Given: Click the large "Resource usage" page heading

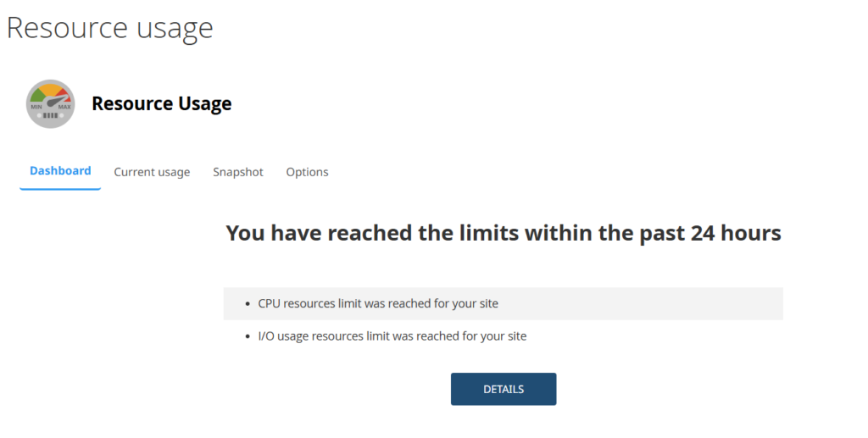Looking at the screenshot, I should click(x=110, y=27).
